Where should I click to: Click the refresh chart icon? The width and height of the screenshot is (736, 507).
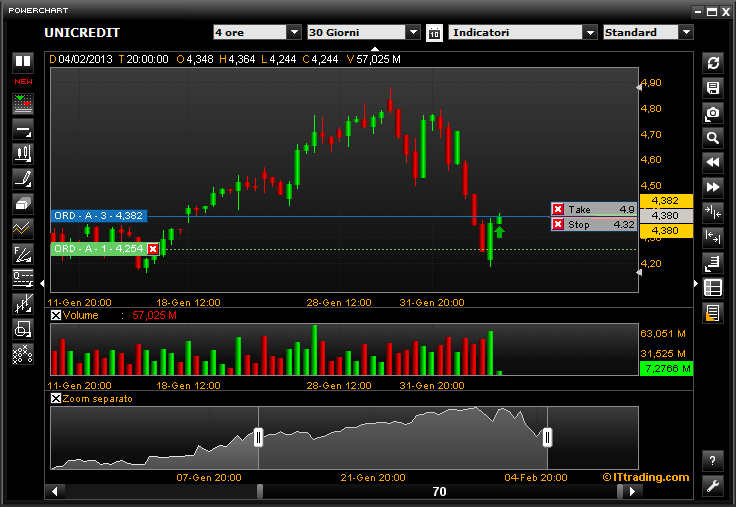coord(712,62)
